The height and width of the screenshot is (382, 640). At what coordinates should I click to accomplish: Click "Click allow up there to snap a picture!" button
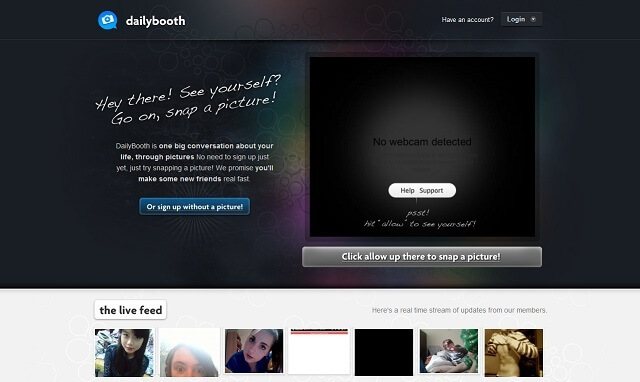[x=422, y=257]
